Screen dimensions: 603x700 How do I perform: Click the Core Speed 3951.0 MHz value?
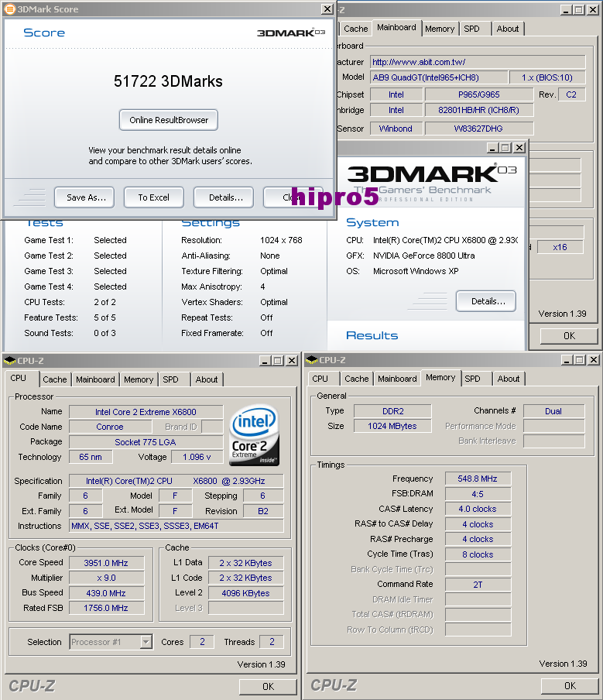point(106,563)
